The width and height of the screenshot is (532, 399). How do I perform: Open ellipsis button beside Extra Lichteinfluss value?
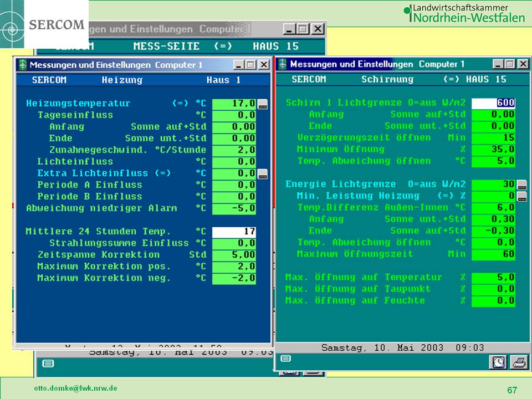point(263,173)
